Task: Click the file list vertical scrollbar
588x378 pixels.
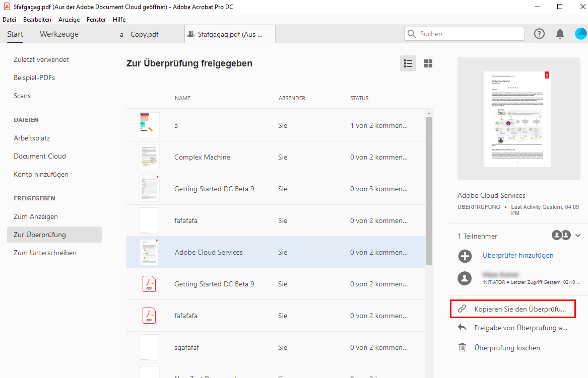Action: click(429, 191)
